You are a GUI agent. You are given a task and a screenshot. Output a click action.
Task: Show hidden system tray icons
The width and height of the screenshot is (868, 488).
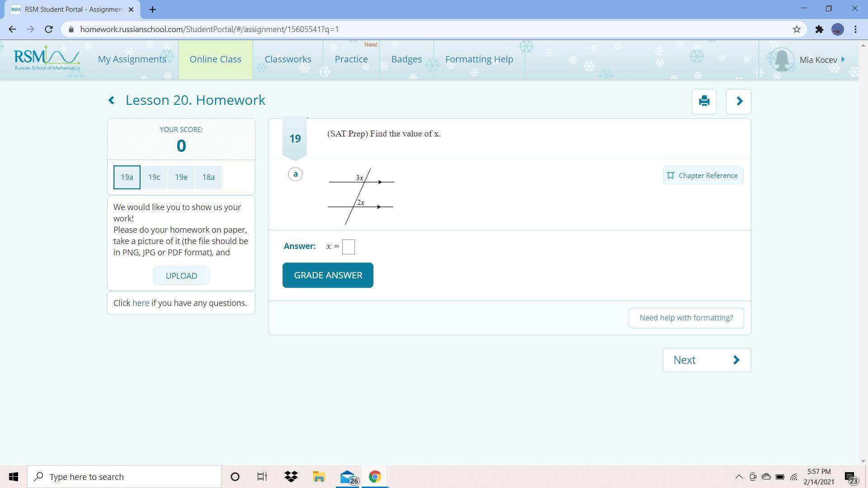[739, 477]
